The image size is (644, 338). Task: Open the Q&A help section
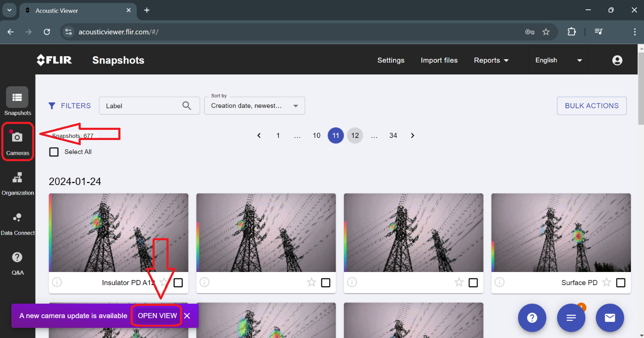17,263
